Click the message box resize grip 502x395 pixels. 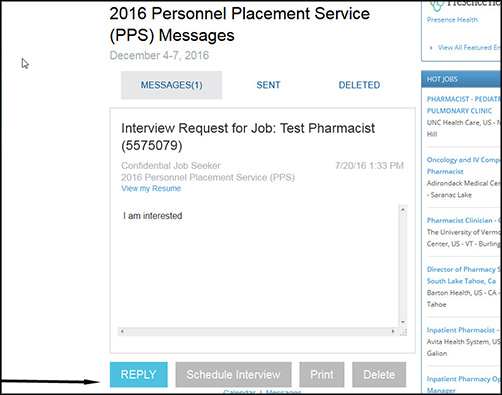[x=403, y=332]
